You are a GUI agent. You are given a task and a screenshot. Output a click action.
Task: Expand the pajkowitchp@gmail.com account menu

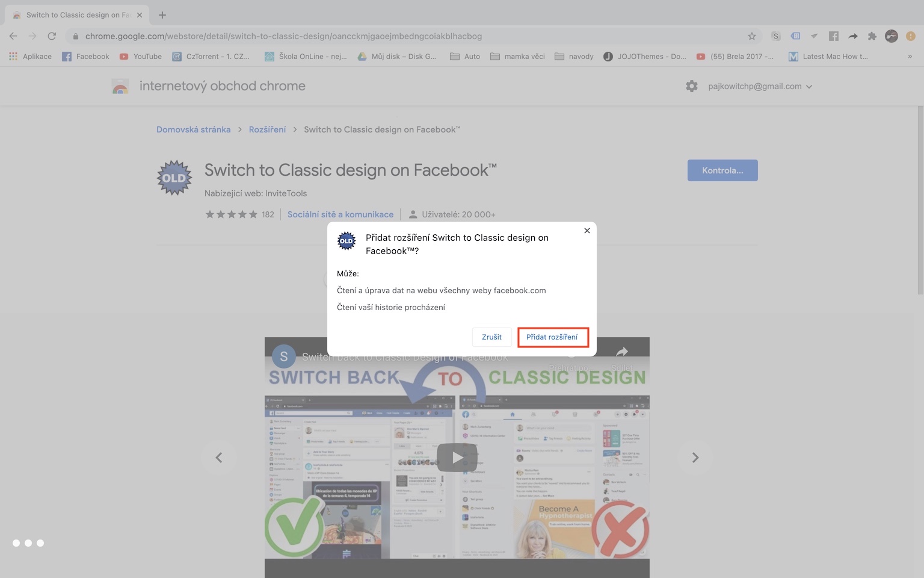pyautogui.click(x=760, y=86)
